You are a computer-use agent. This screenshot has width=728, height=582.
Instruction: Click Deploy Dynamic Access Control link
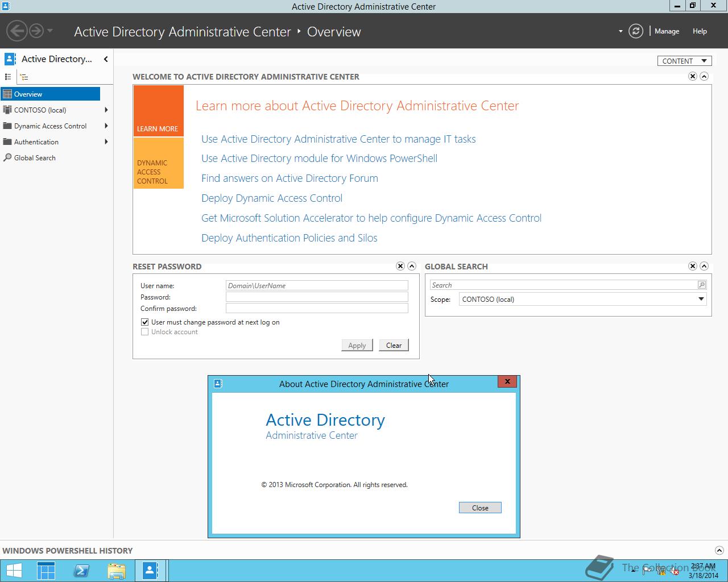tap(272, 198)
